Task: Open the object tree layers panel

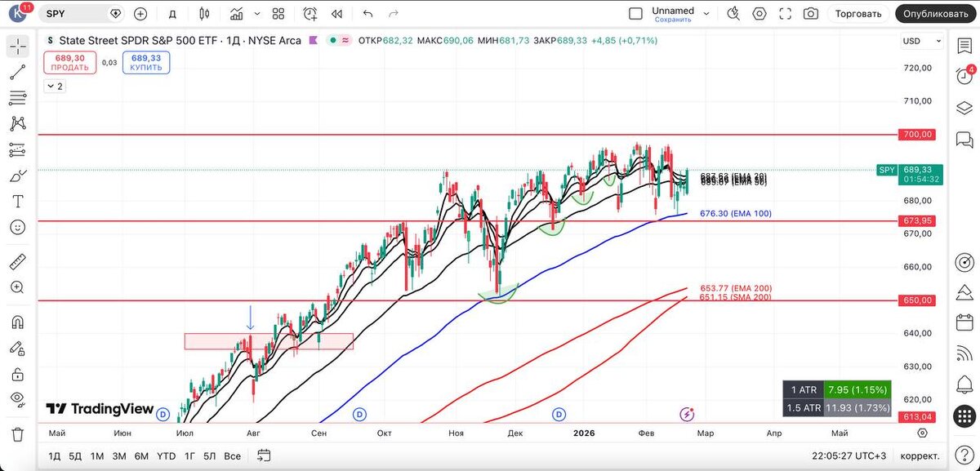Action: point(964,108)
